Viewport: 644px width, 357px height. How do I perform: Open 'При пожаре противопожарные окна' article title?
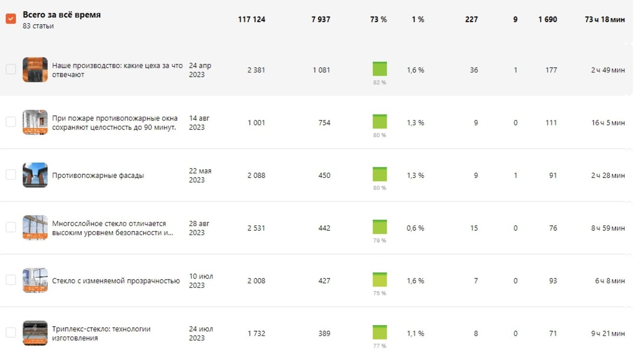click(114, 123)
